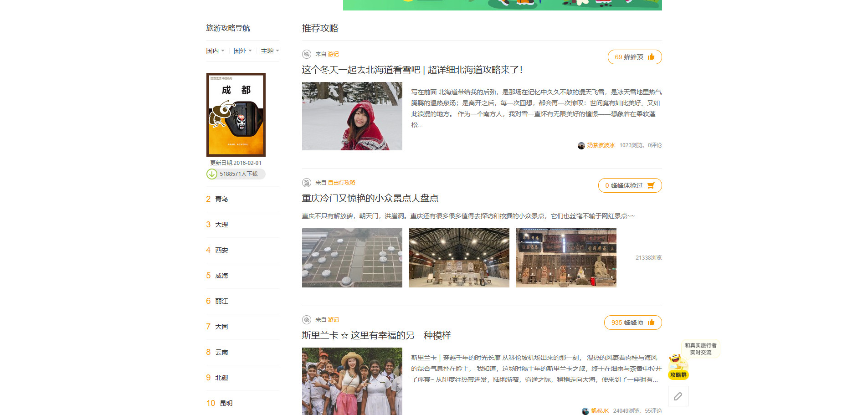Click author avatar beside 奶茶波波冰
This screenshot has height=415, width=868.
click(581, 146)
